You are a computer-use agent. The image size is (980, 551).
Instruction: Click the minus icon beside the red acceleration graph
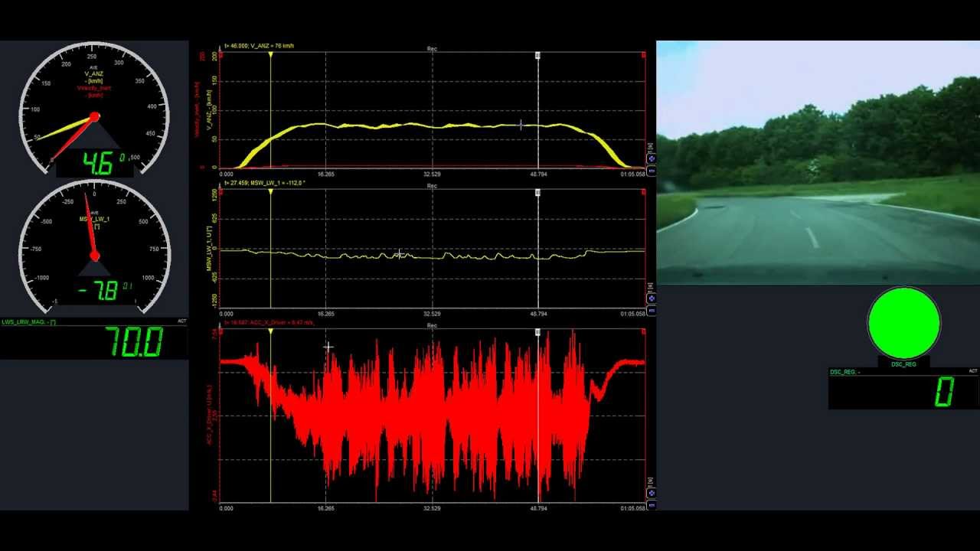coord(651,505)
